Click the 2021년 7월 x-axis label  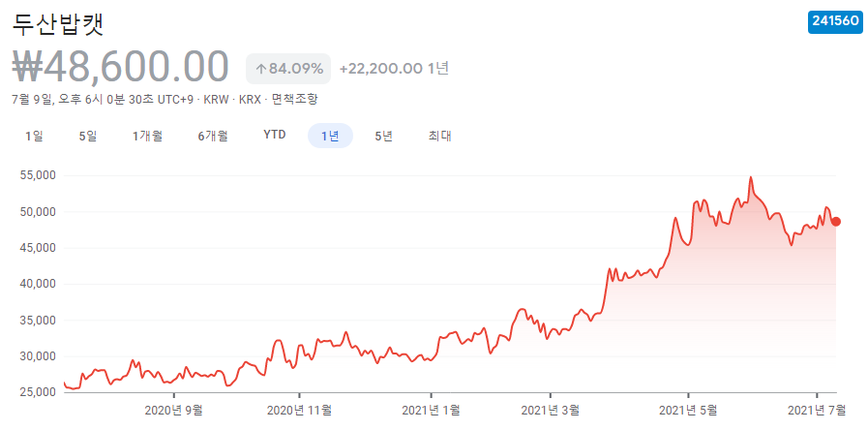click(x=817, y=411)
